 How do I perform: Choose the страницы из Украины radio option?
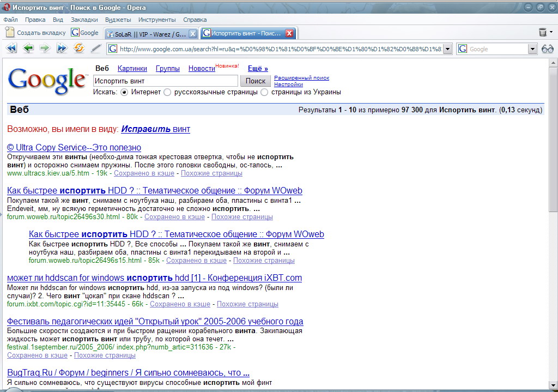point(264,92)
